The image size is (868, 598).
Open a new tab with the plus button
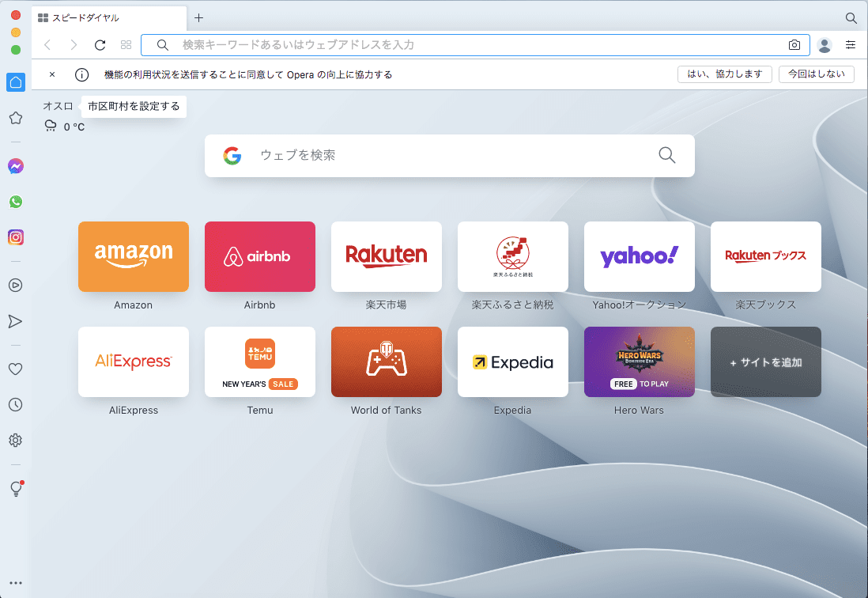198,17
